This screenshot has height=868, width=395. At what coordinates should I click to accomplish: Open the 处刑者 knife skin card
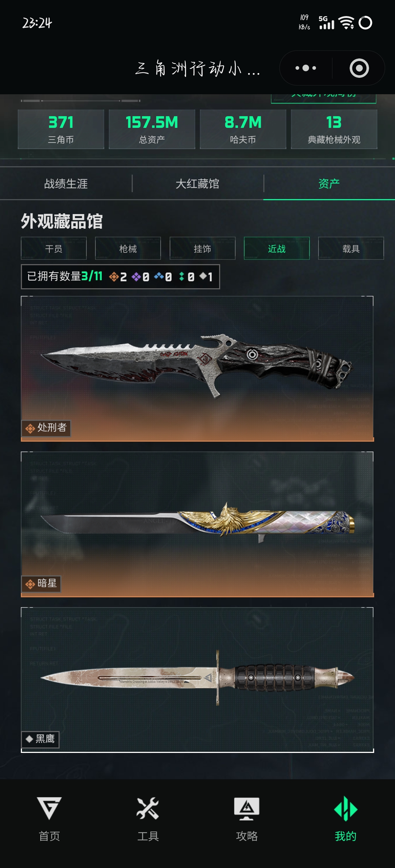coord(197,369)
